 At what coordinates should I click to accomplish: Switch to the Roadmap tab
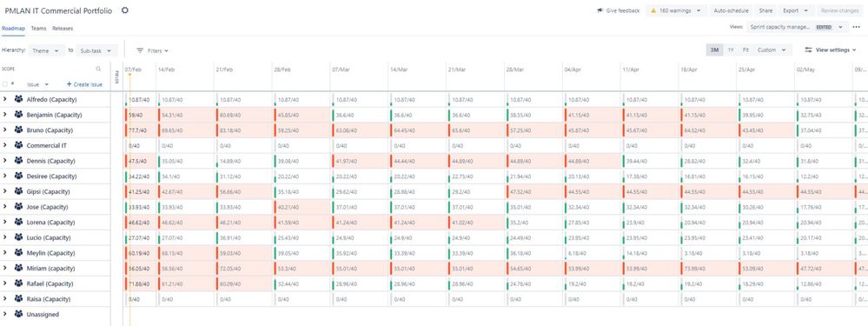[13, 28]
